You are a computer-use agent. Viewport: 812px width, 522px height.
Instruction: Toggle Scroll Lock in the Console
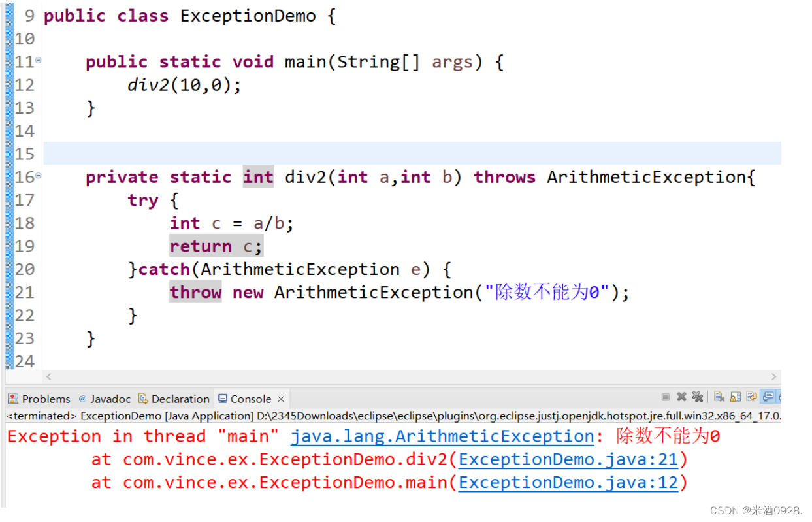click(x=737, y=397)
